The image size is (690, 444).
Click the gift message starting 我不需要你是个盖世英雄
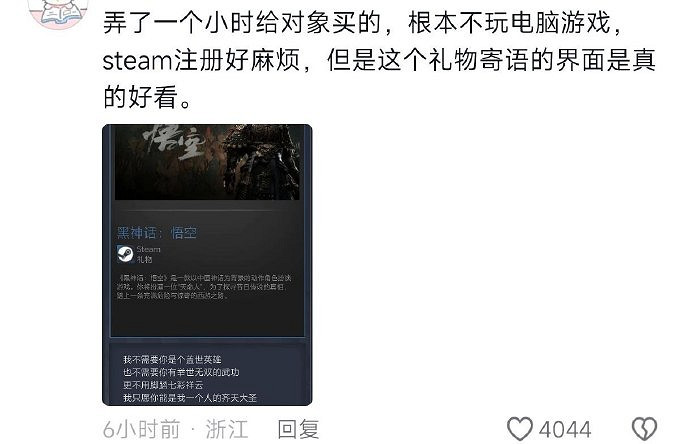tap(172, 360)
